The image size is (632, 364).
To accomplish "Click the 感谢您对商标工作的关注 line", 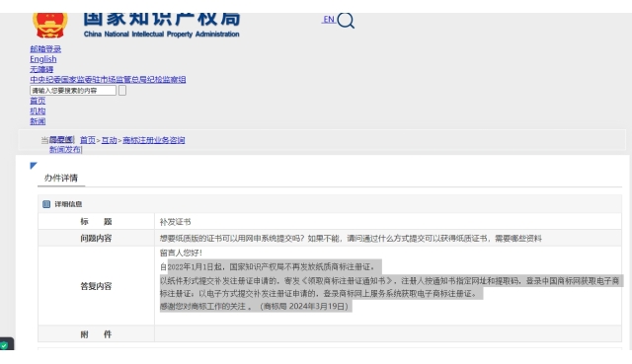I will point(254,307).
